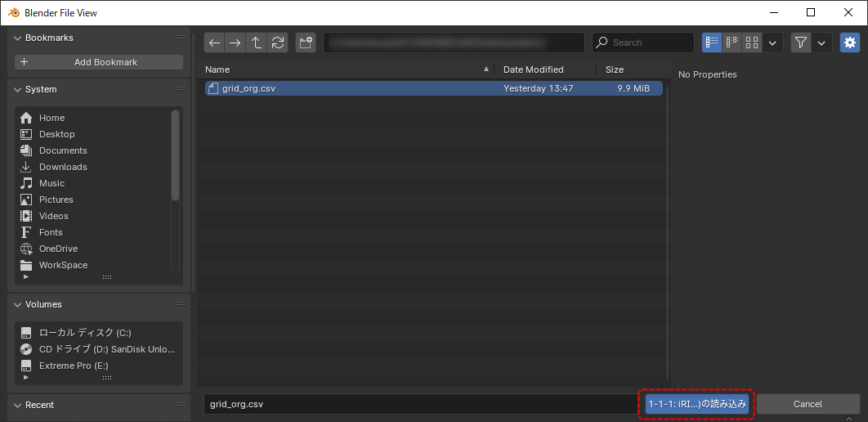Open display settings dropdown arrow
Viewport: 868px width, 422px height.
[773, 43]
